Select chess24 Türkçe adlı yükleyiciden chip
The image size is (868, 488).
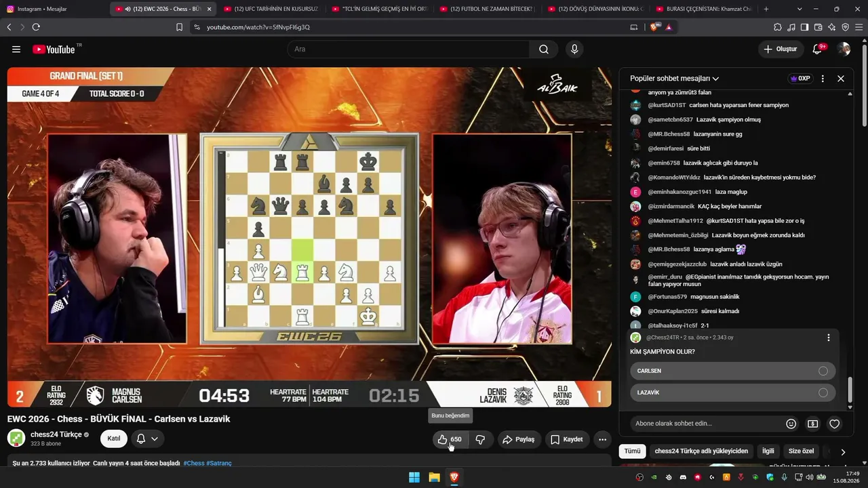(x=701, y=451)
